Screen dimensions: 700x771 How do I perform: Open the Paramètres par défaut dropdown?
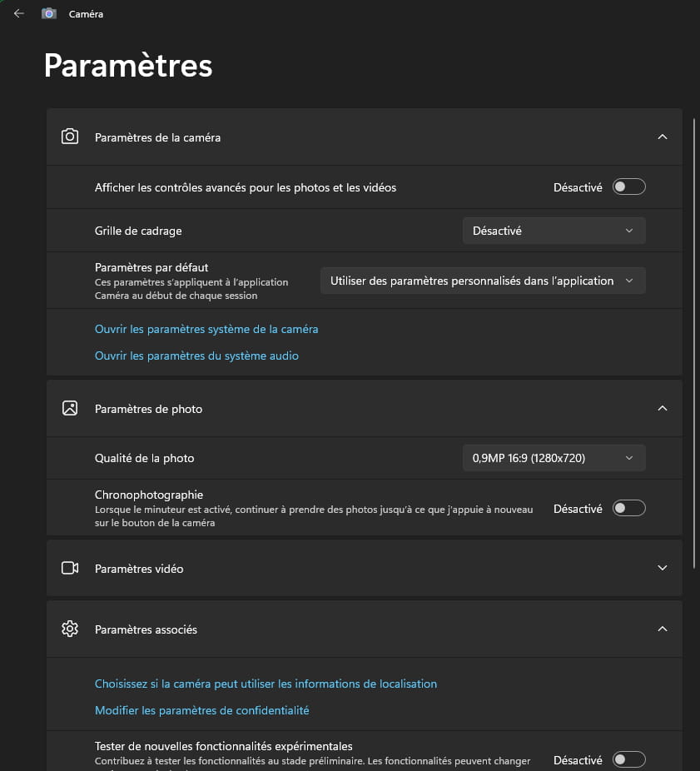point(483,281)
